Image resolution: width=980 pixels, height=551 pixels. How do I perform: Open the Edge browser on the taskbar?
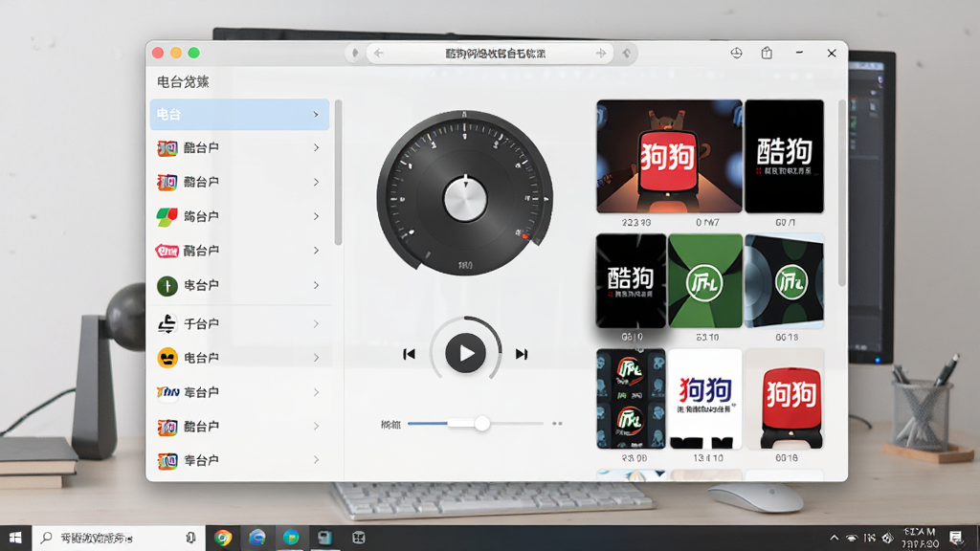tap(256, 538)
